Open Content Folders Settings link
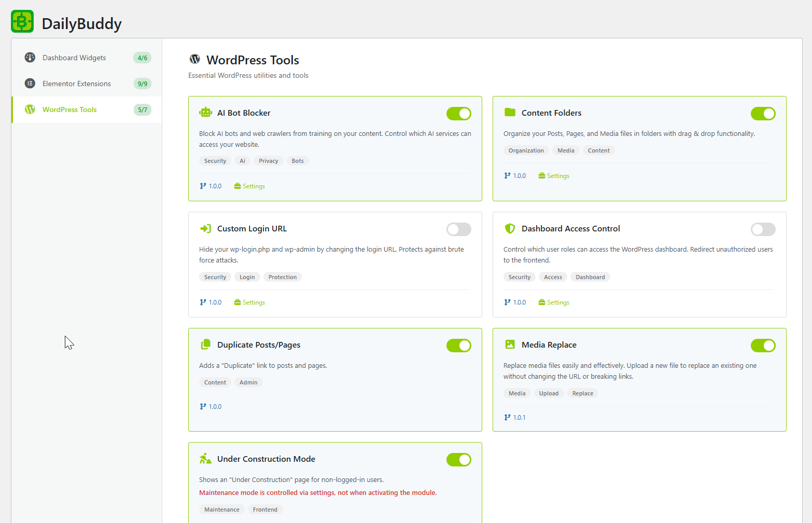This screenshot has height=523, width=812. click(558, 175)
